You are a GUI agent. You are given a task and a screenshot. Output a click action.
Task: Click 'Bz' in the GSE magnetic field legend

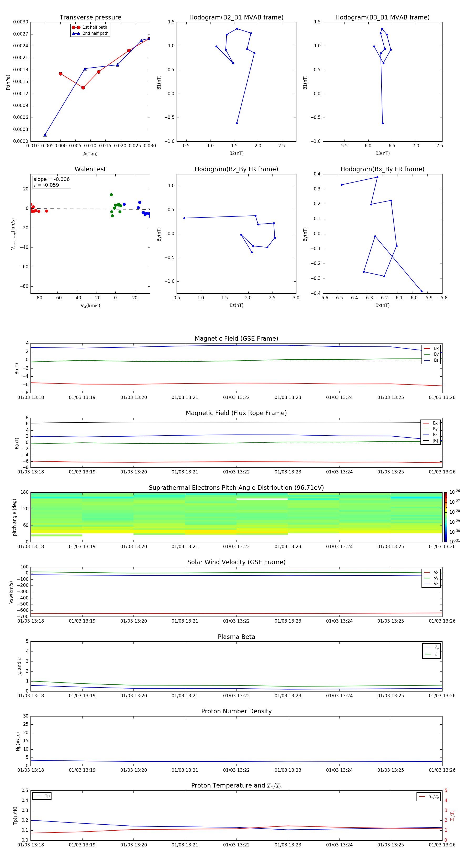tap(431, 360)
